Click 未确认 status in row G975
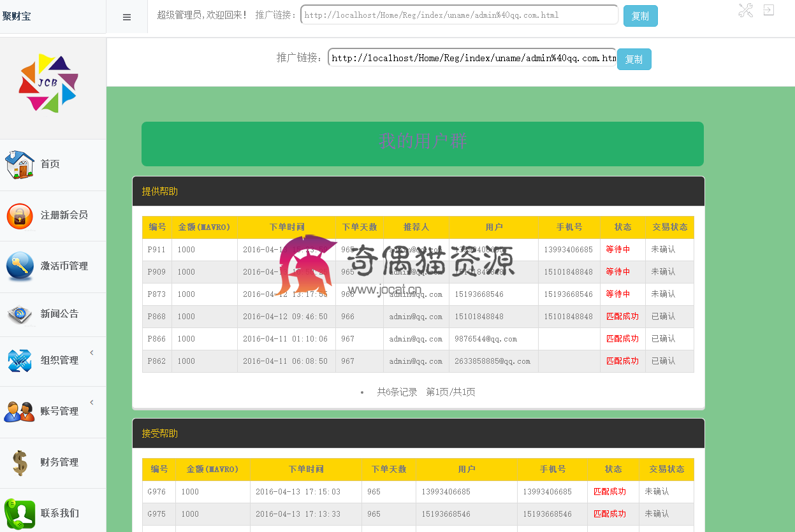 [x=657, y=514]
